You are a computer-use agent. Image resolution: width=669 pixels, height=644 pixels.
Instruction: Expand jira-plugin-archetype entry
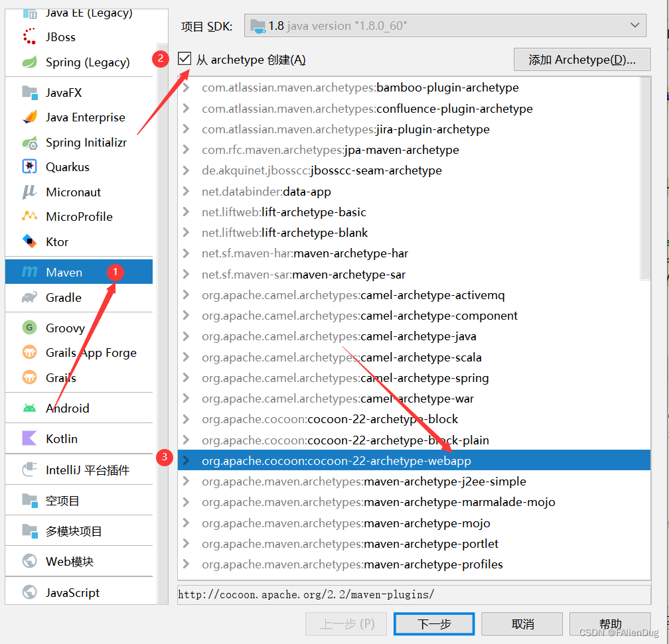[x=186, y=129]
